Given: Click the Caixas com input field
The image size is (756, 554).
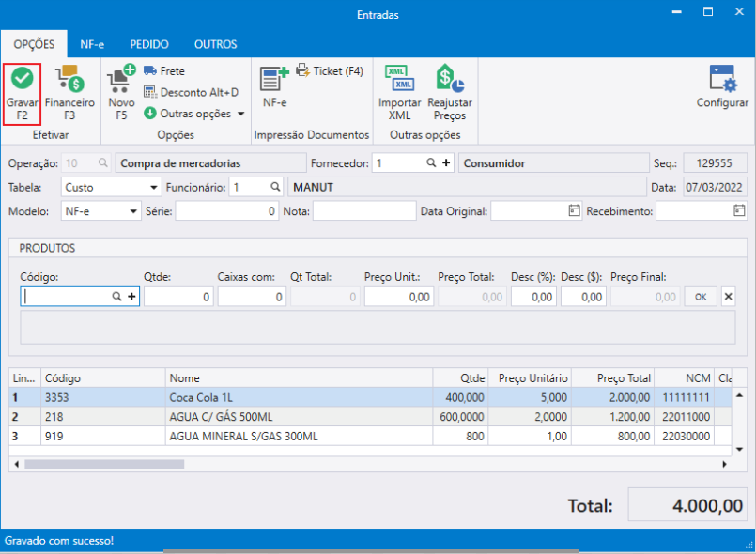Looking at the screenshot, I should tap(252, 297).
